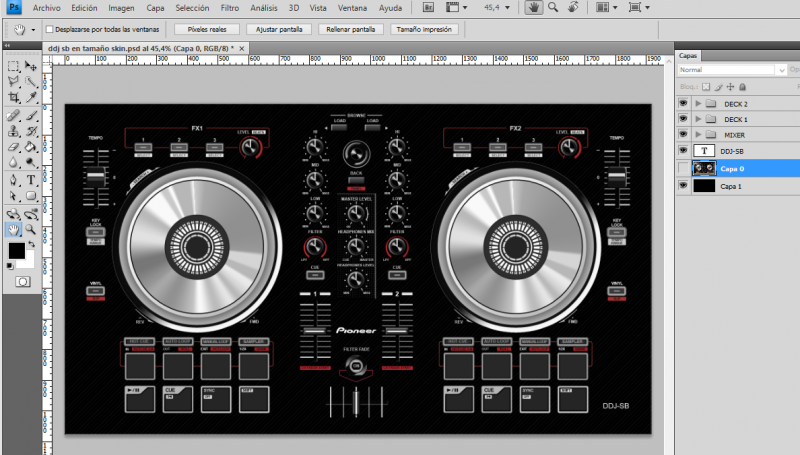Select the Type tool in toolbox

31,180
